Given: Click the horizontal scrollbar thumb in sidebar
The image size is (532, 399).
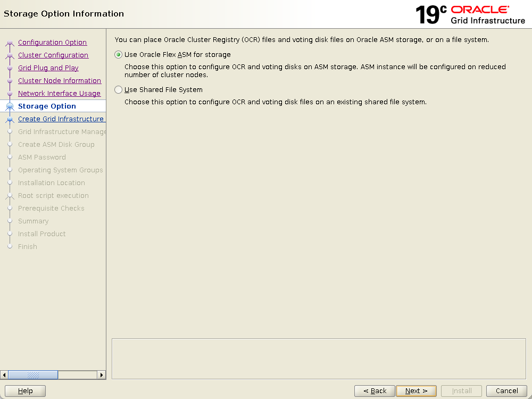Looking at the screenshot, I should 33,375.
